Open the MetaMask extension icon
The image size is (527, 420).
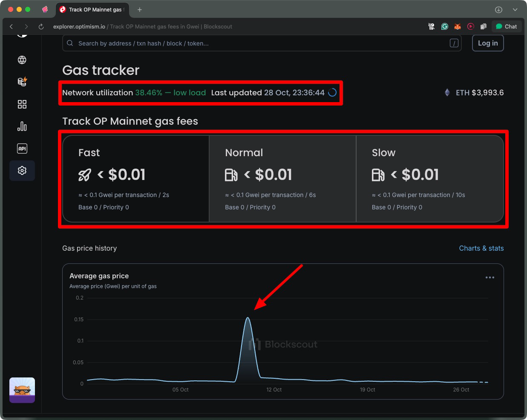tap(458, 26)
